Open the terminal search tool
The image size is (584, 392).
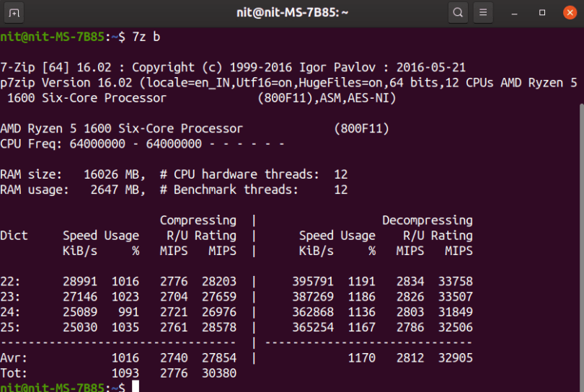pos(458,13)
